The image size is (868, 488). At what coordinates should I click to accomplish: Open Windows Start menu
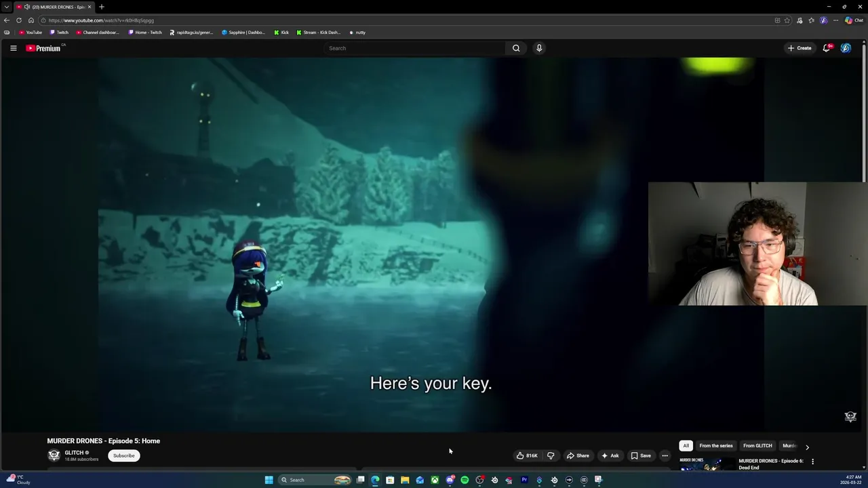269,480
